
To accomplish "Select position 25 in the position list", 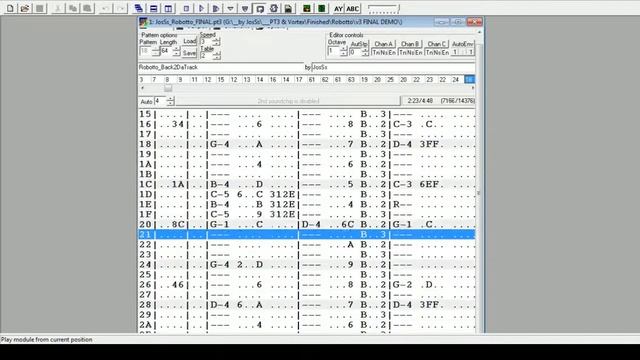I will pos(390,80).
